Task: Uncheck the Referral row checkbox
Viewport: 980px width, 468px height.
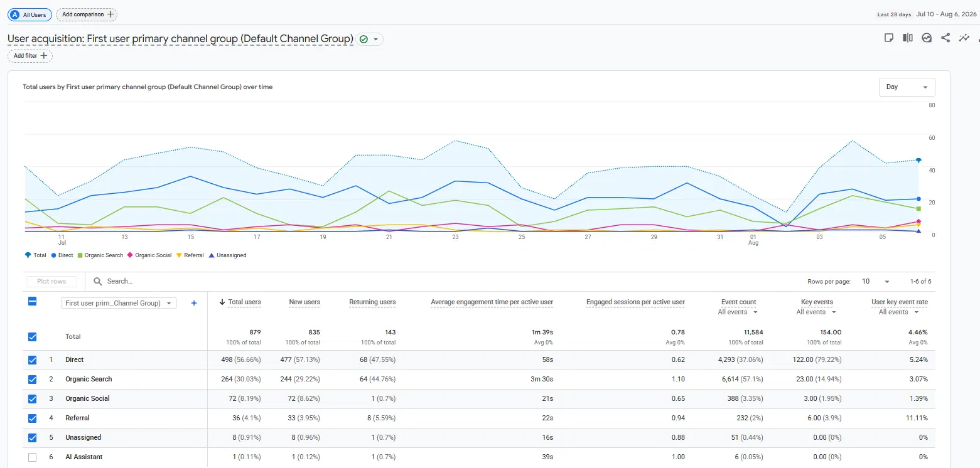Action: point(33,418)
